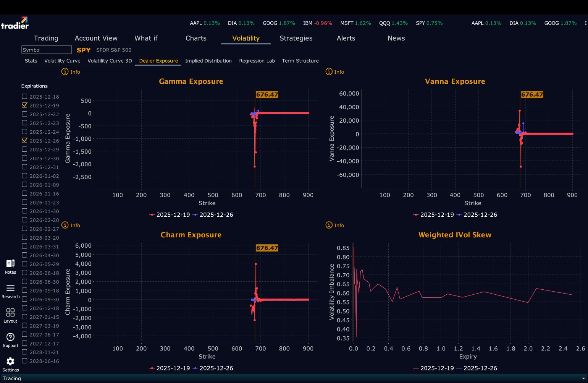Click the 676.47 price marker on Vanna chart
The image size is (588, 383).
(x=532, y=94)
